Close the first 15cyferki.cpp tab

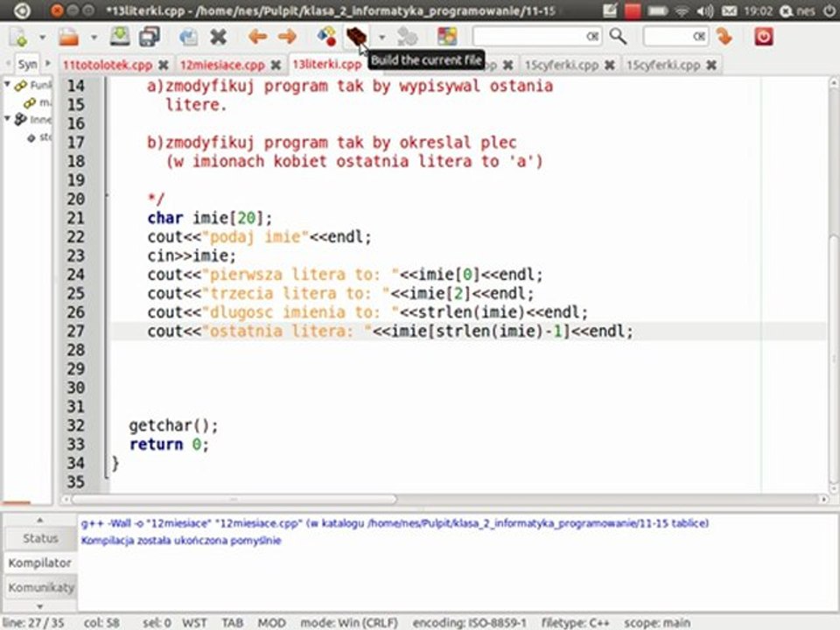[610, 66]
